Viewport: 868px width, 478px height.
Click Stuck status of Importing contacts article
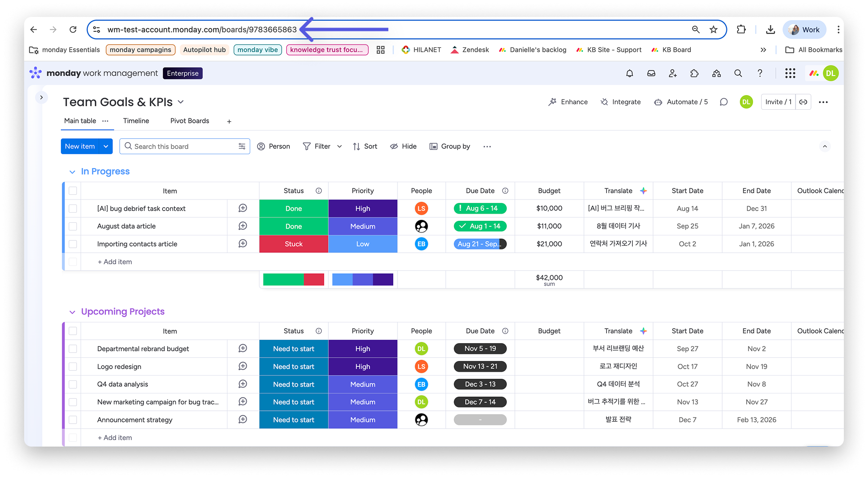294,244
